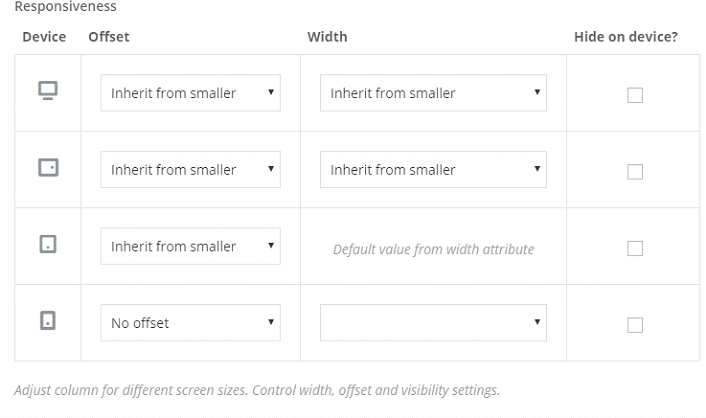The width and height of the screenshot is (706, 418).
Task: Check Hide on device for desktop
Action: [x=635, y=95]
